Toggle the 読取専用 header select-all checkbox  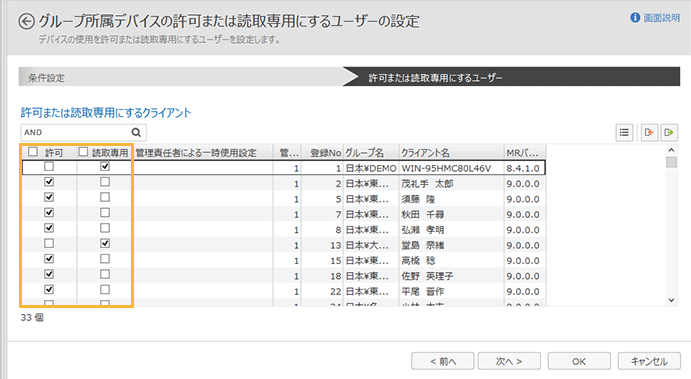(83, 152)
